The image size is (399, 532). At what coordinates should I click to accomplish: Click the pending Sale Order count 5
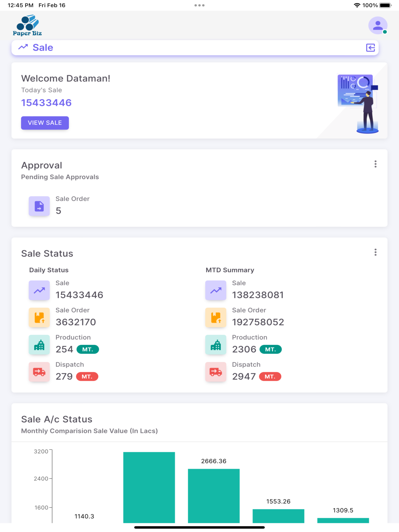pos(58,211)
